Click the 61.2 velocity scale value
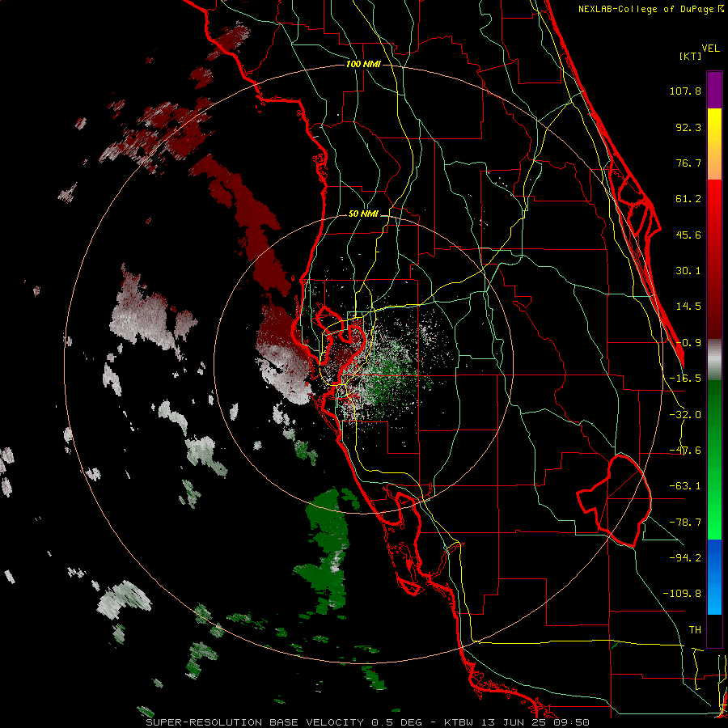728x728 pixels. [x=688, y=199]
